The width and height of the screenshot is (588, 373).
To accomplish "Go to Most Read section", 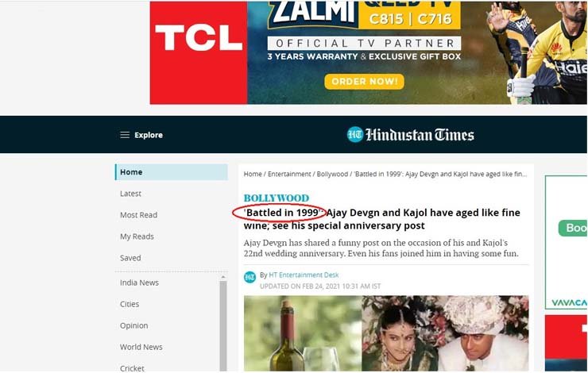I will pos(139,215).
